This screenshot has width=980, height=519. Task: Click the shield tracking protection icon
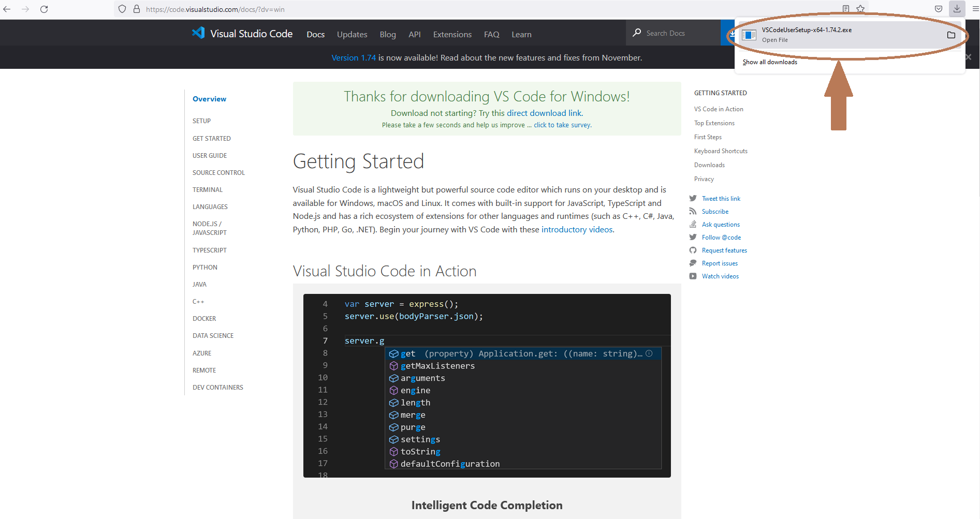point(122,9)
